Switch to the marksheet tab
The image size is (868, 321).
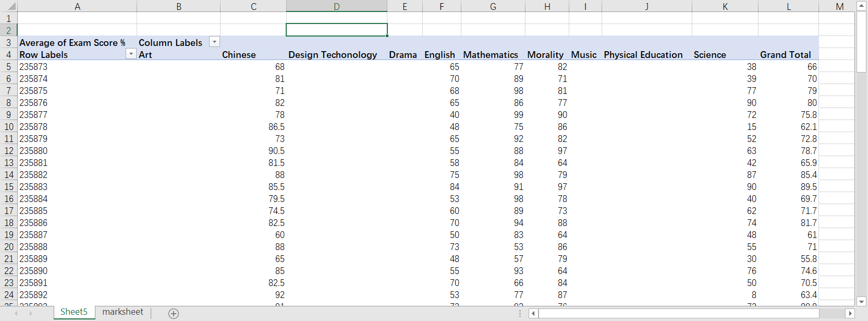tap(123, 312)
